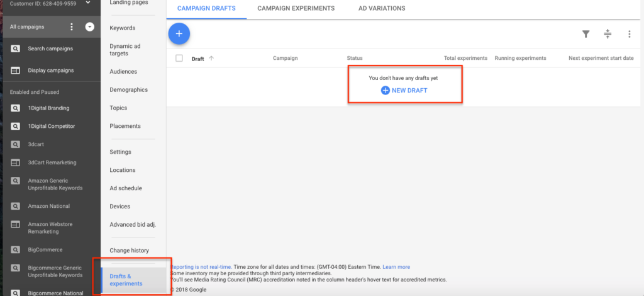Select Drafts & experiments in the navigation
This screenshot has width=644, height=296.
coord(133,280)
